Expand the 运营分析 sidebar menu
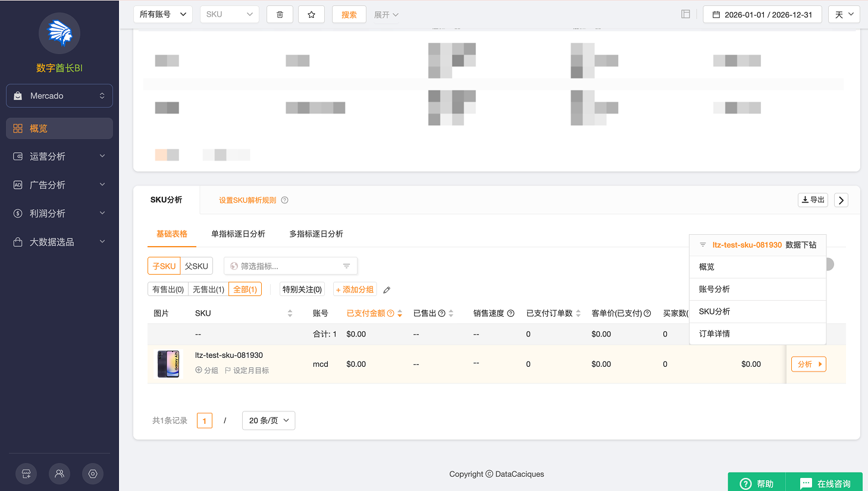The image size is (868, 491). pos(59,156)
